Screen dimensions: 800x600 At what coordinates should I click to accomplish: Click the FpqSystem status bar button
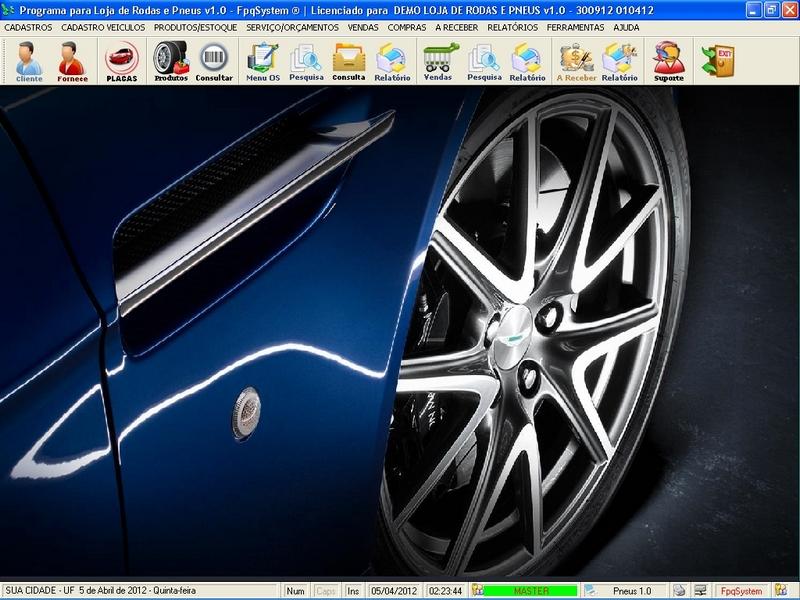[741, 591]
